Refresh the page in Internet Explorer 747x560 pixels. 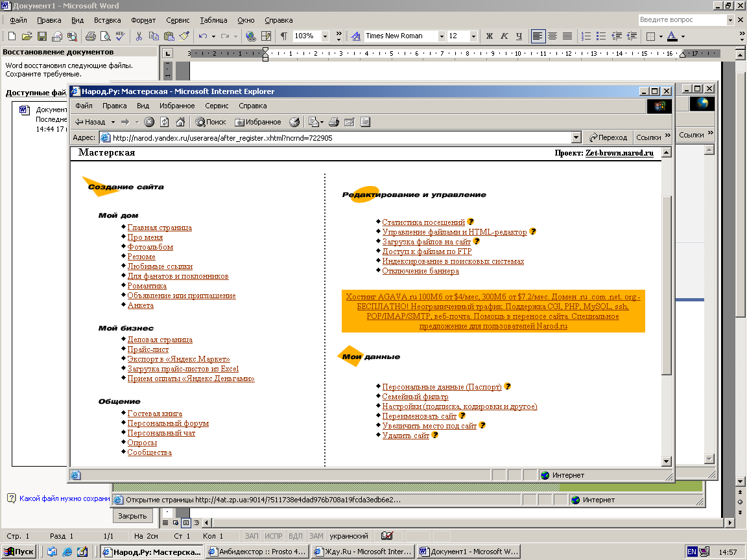click(164, 122)
